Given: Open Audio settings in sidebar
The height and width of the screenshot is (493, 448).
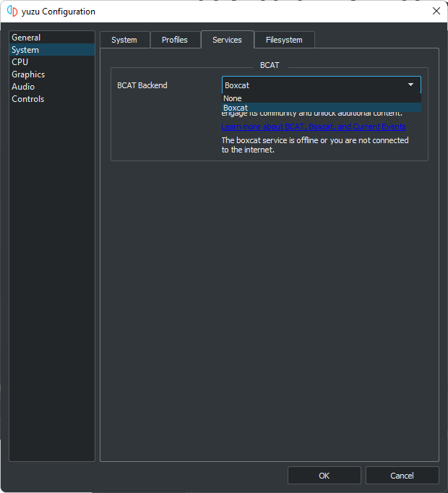Looking at the screenshot, I should pos(52,87).
